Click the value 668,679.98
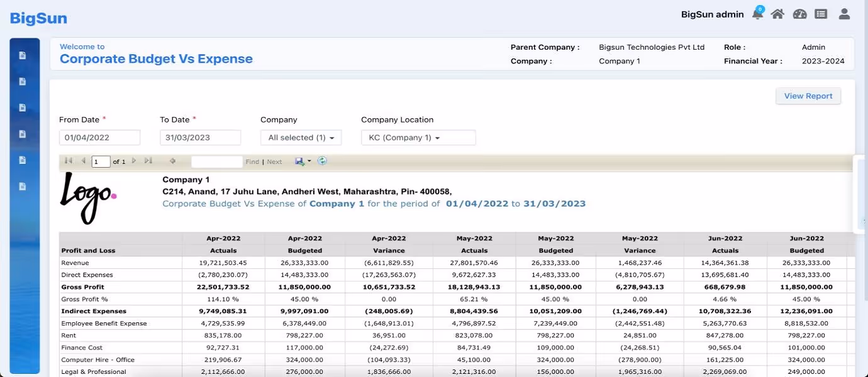 [725, 287]
